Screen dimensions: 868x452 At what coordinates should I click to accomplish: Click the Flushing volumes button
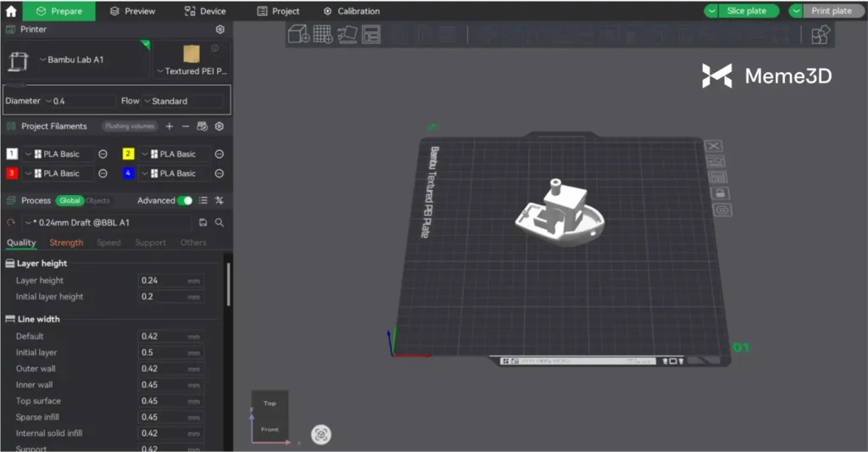pos(130,126)
